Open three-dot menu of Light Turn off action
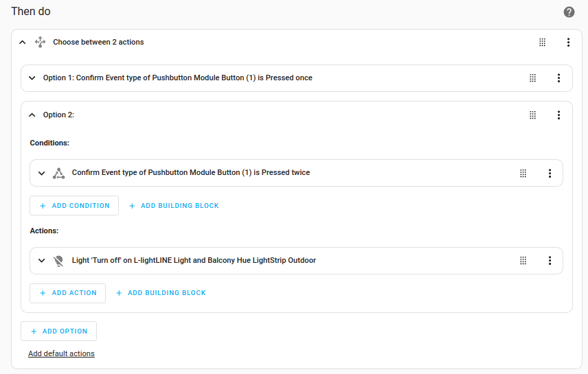 (550, 261)
